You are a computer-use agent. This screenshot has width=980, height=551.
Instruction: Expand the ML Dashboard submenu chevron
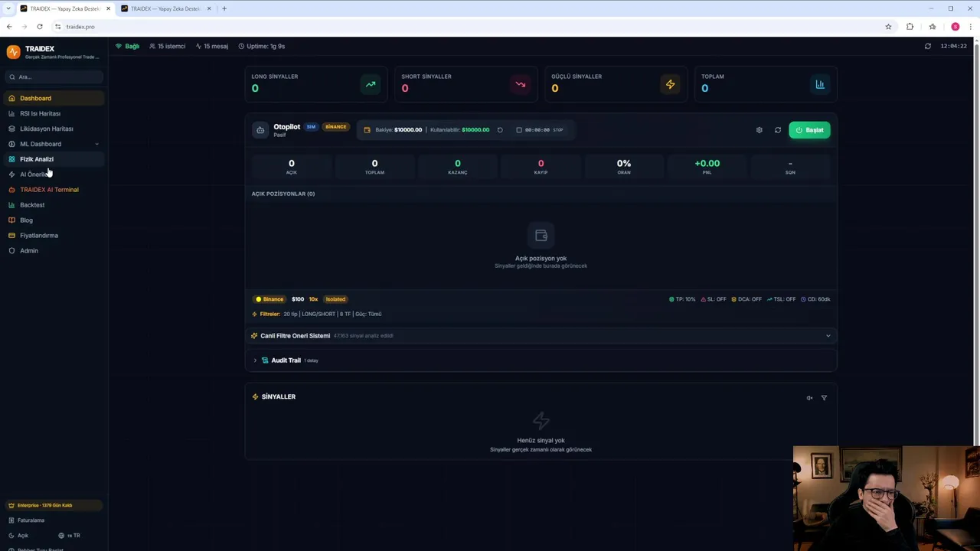(x=96, y=144)
